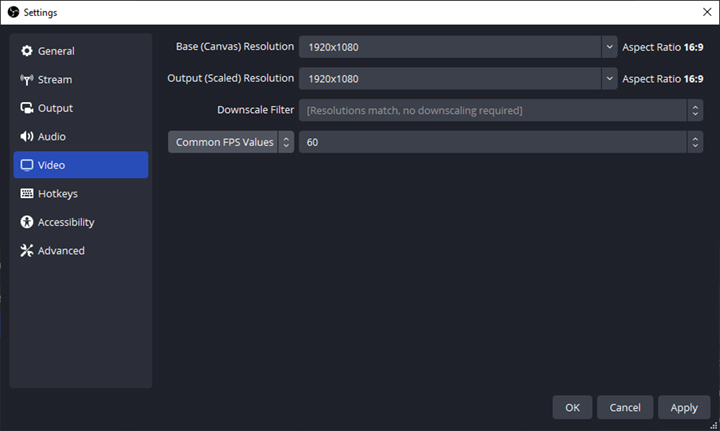Click the Base (Canvas) Resolution label

click(x=235, y=47)
